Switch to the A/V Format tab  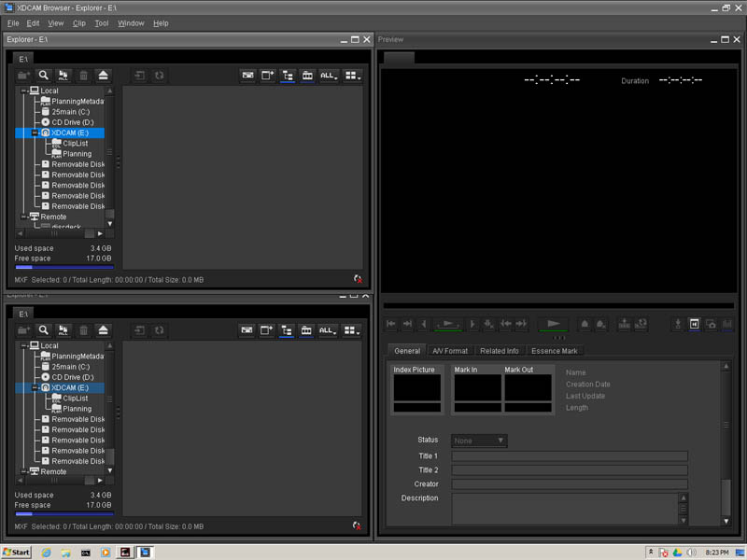pos(449,351)
